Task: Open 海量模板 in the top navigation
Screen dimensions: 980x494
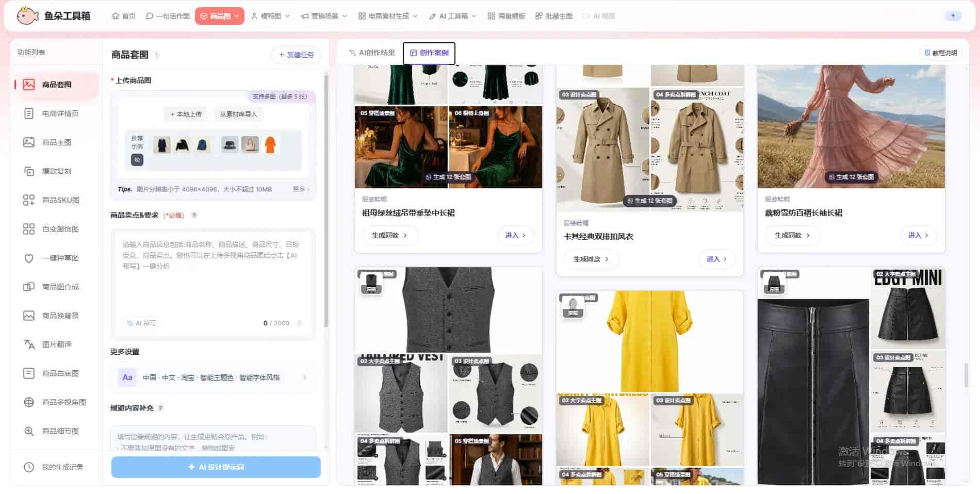Action: 507,16
